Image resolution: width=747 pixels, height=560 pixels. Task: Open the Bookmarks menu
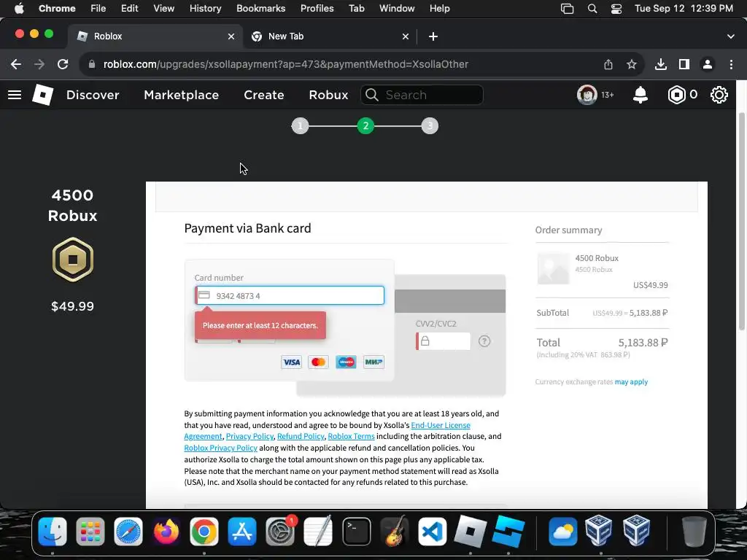(x=260, y=9)
